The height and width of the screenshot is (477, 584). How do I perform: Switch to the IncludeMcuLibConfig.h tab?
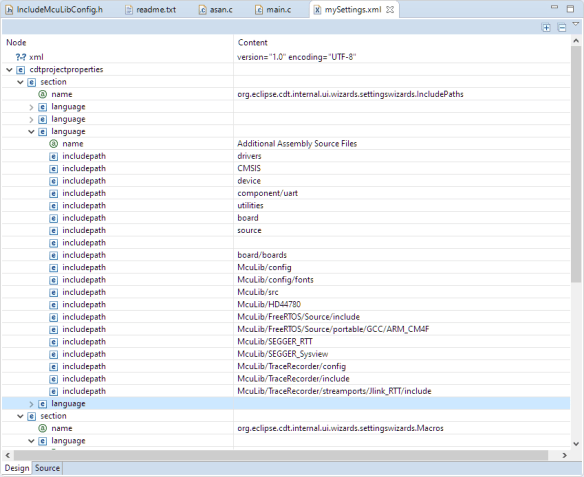click(54, 10)
